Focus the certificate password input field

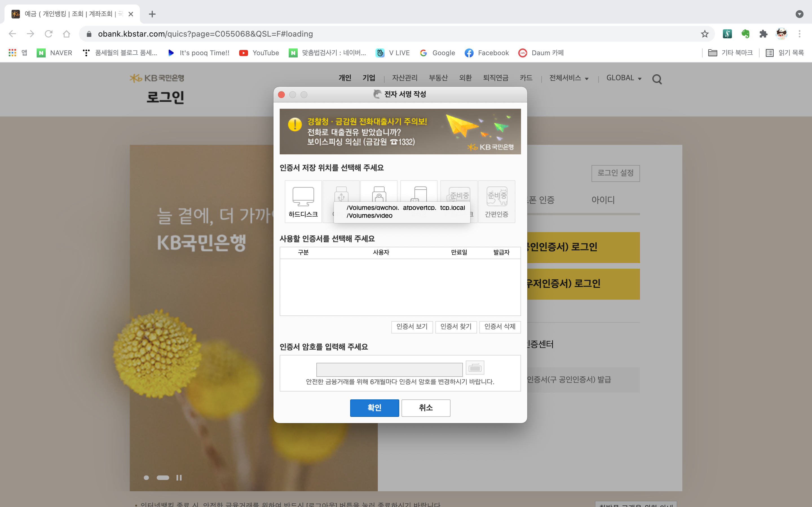pyautogui.click(x=389, y=370)
